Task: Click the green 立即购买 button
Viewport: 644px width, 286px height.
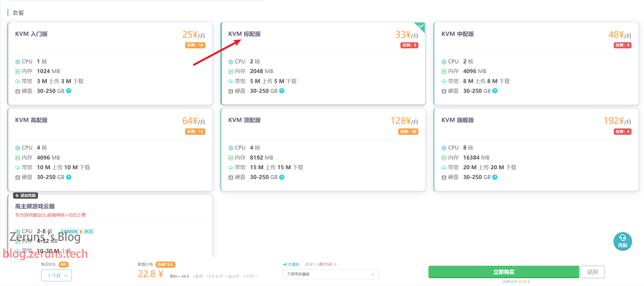Action: pyautogui.click(x=504, y=272)
